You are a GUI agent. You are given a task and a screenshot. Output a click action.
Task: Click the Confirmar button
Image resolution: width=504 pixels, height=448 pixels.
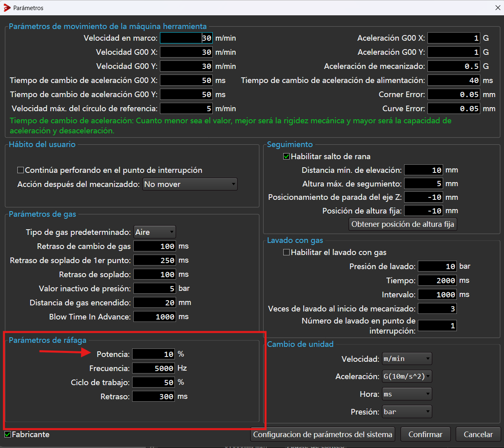coord(425,434)
